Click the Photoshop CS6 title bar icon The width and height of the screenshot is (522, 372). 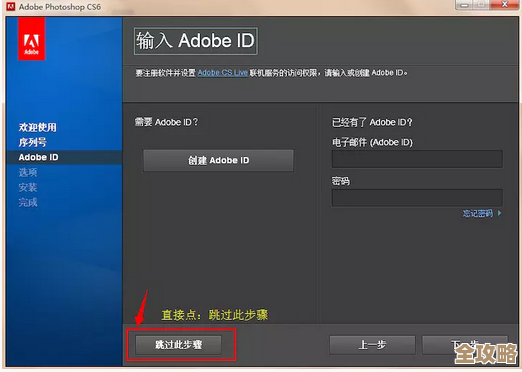[11, 6]
